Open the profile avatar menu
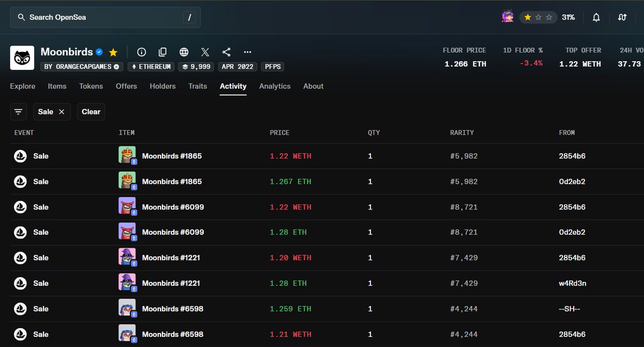Image resolution: width=644 pixels, height=347 pixels. pyautogui.click(x=507, y=17)
